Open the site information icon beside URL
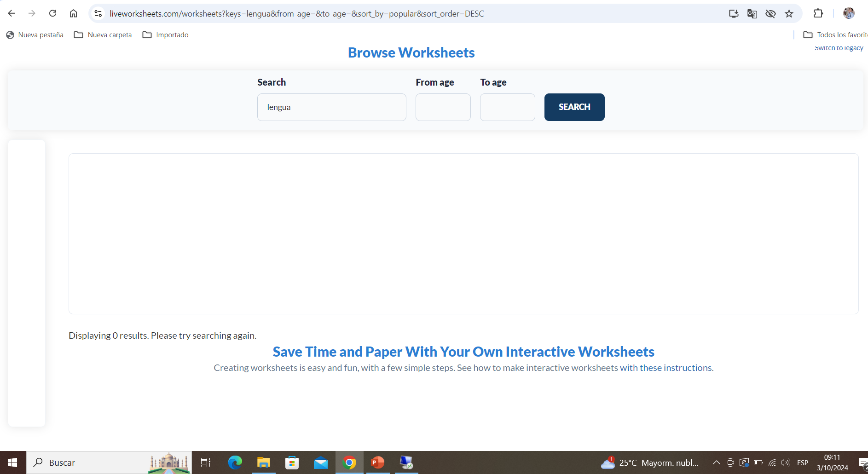This screenshot has height=474, width=868. point(98,14)
